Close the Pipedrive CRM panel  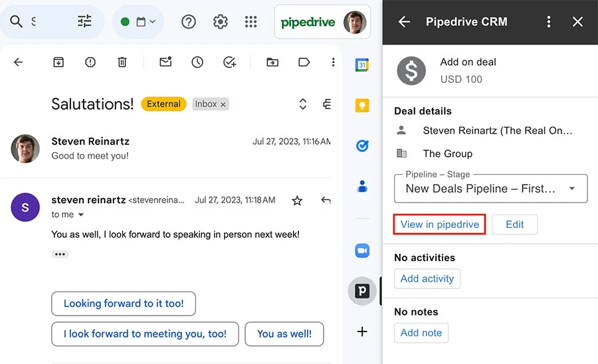coord(577,22)
